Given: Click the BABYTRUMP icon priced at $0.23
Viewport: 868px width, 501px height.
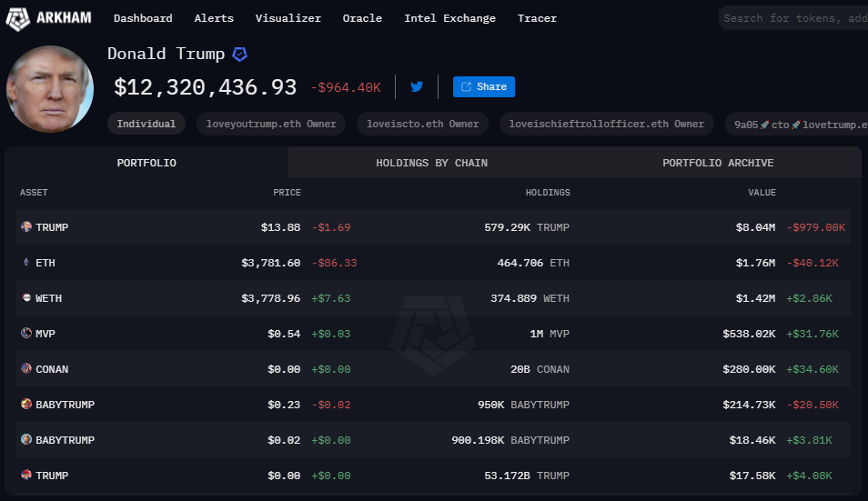Looking at the screenshot, I should pos(26,405).
